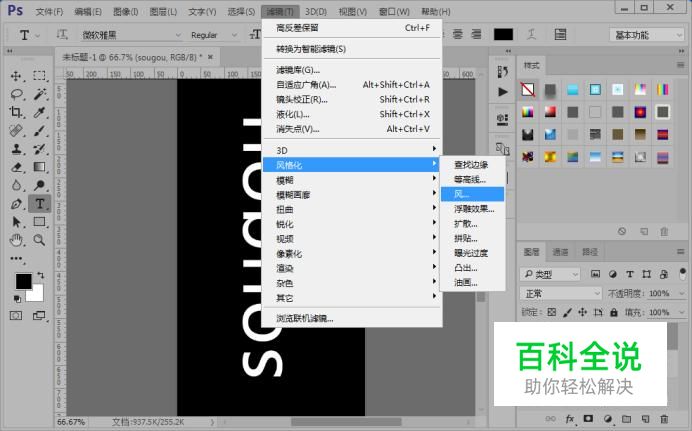This screenshot has height=431, width=692.
Task: Toggle type layer filter
Action: coord(630,274)
